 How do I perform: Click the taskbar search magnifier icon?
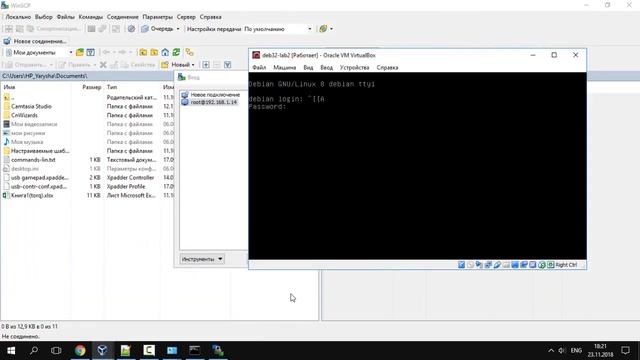point(34,350)
